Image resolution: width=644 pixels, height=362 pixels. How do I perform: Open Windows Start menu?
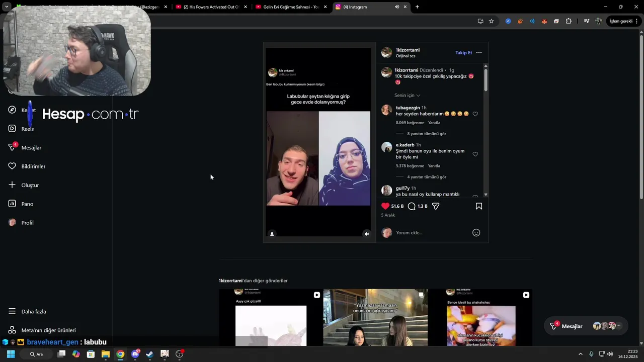coord(11,354)
